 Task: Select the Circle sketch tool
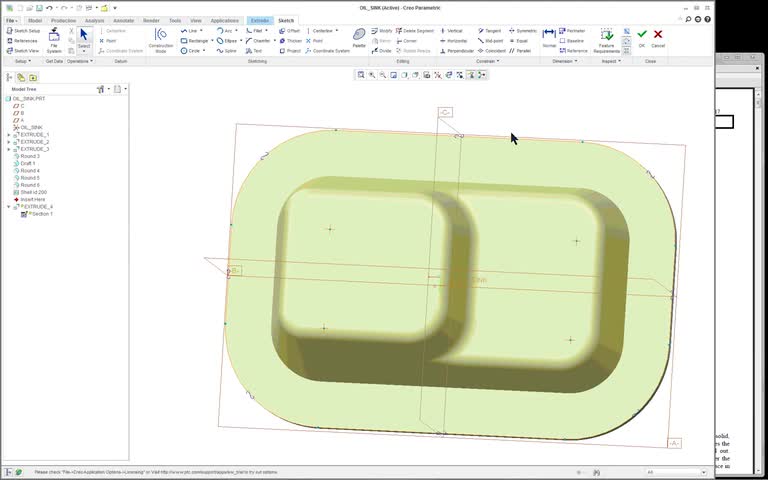tap(191, 51)
